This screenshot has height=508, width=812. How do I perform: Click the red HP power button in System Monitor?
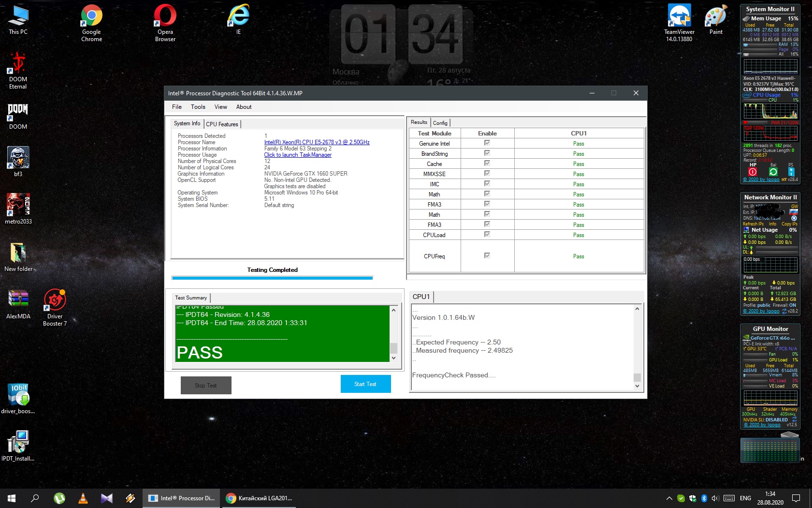tap(753, 172)
